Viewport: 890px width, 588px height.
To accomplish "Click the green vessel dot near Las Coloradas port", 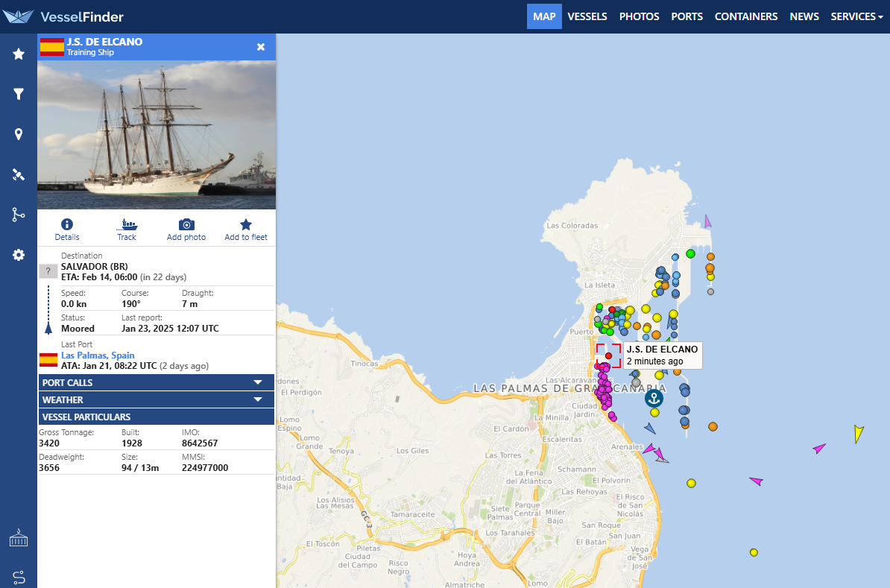I will click(x=690, y=253).
